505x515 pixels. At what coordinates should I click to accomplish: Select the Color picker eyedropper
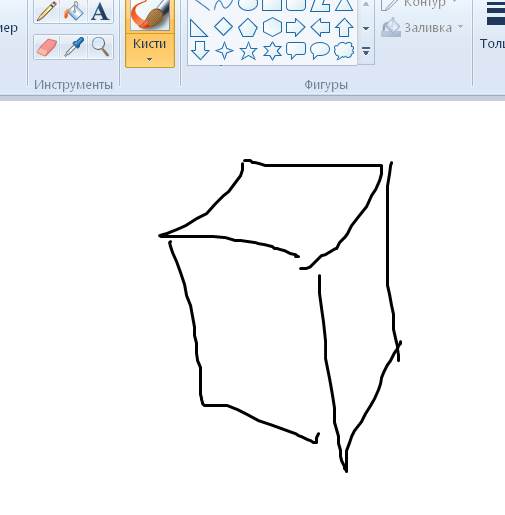(73, 47)
